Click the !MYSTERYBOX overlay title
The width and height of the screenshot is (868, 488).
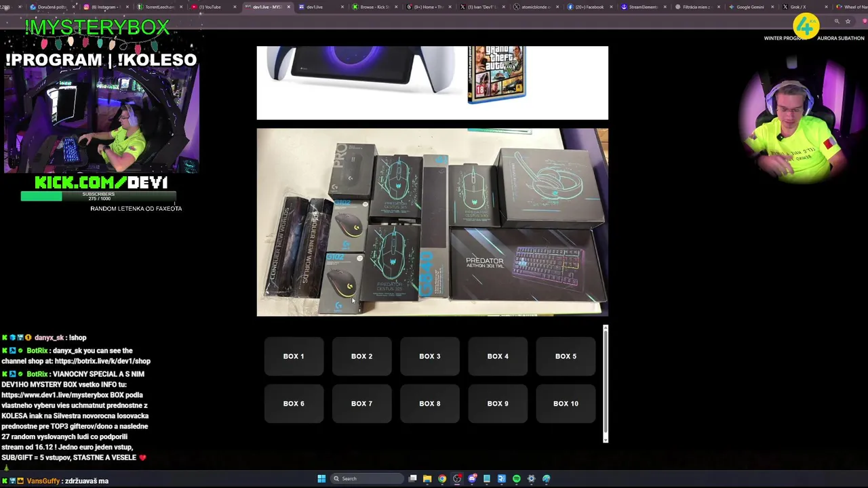(x=97, y=28)
